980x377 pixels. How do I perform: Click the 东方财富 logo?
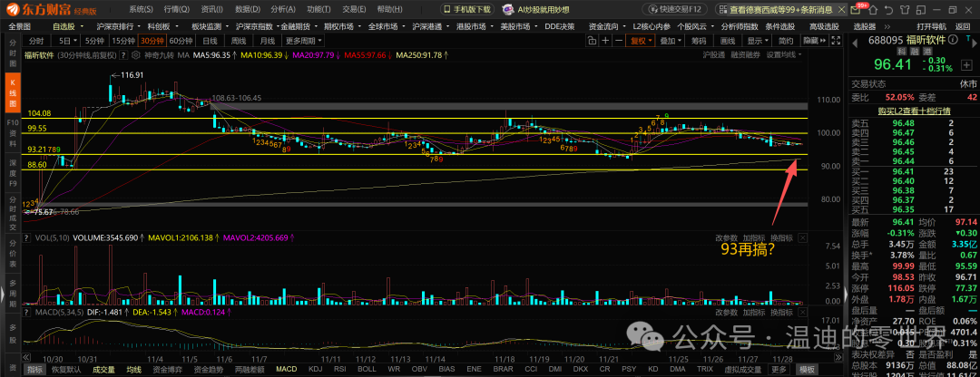coord(37,9)
